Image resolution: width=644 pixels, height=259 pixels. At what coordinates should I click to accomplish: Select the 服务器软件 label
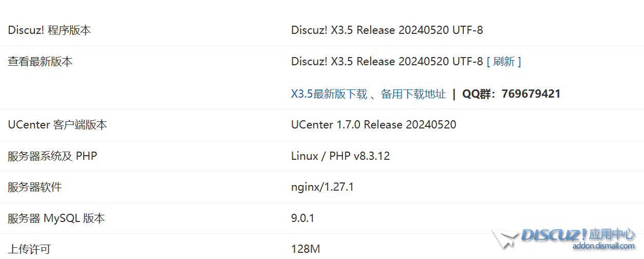(34, 187)
